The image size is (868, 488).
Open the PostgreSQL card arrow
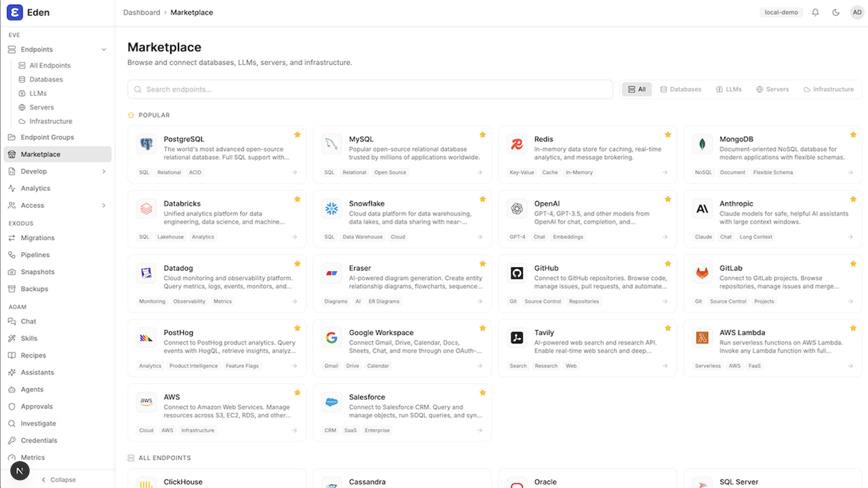tap(294, 172)
